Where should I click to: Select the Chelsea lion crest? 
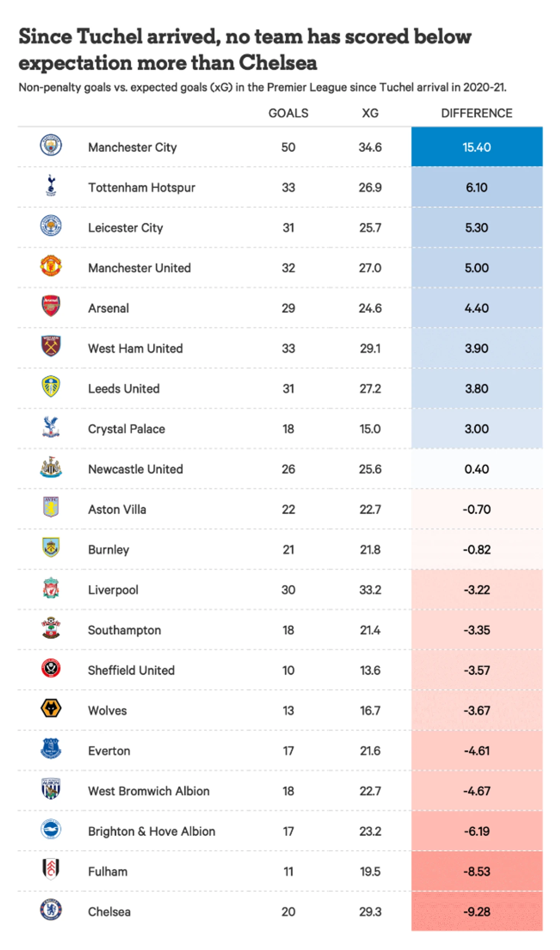pyautogui.click(x=51, y=909)
